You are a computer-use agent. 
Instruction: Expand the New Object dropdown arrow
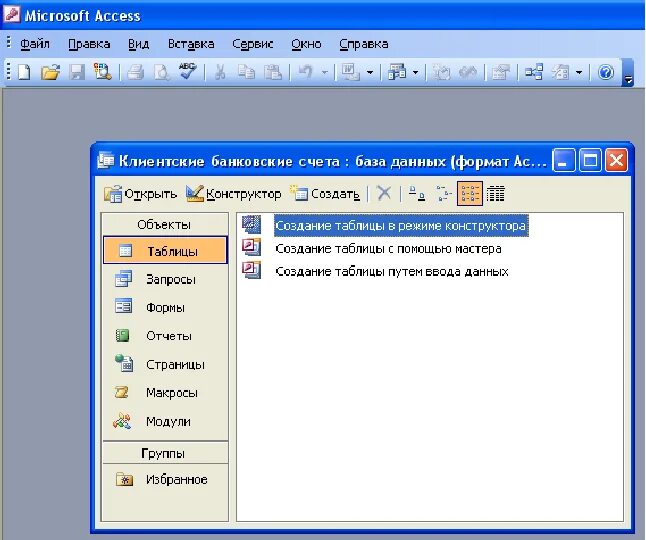579,72
